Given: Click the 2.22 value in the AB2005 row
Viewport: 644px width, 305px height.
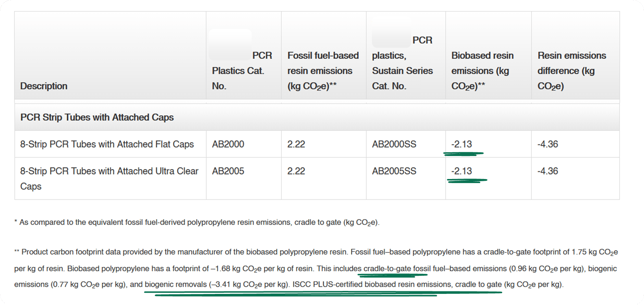Looking at the screenshot, I should (x=296, y=171).
